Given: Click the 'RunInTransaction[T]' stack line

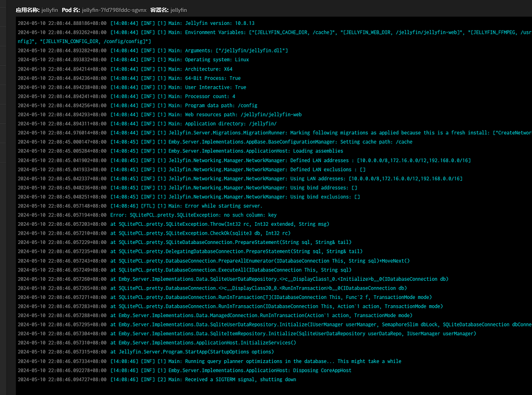Looking at the screenshot, I should click(x=225, y=297).
